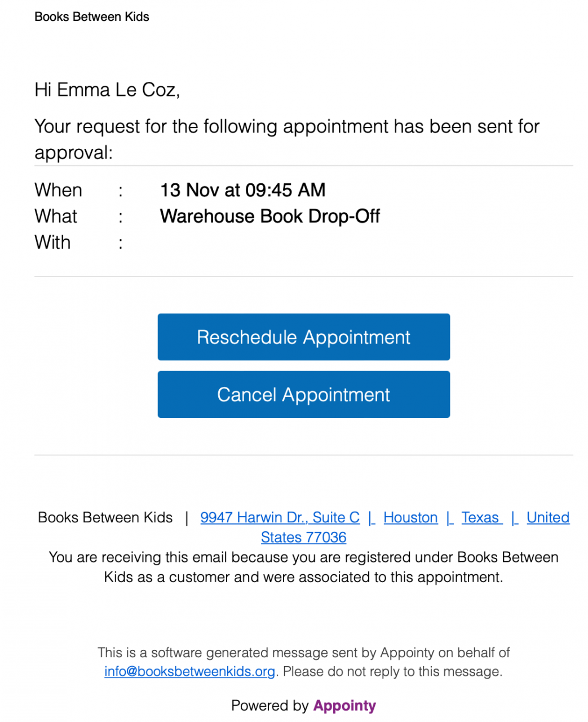Screen dimensions: 588x722
Task: Click the What label
Action: pyautogui.click(x=56, y=216)
